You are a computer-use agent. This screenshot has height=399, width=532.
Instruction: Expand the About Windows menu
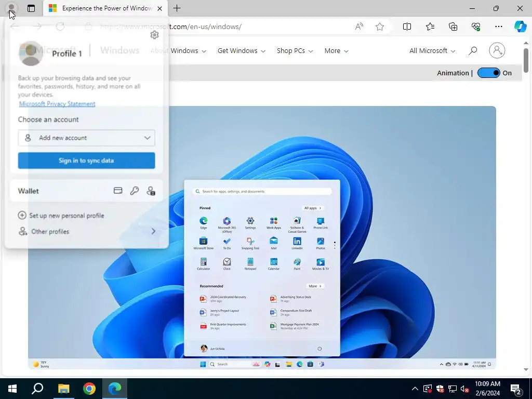(178, 50)
